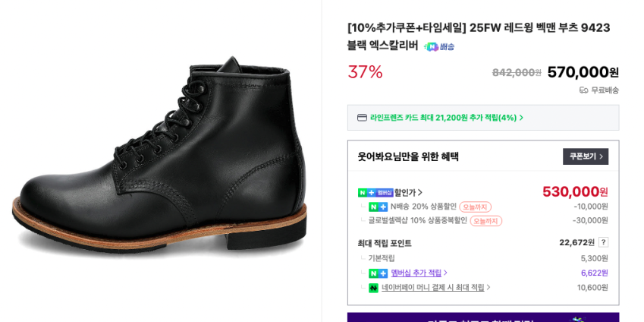This screenshot has width=644, height=322.
Task: Click the green Naver Pay N icon
Action: click(x=373, y=288)
